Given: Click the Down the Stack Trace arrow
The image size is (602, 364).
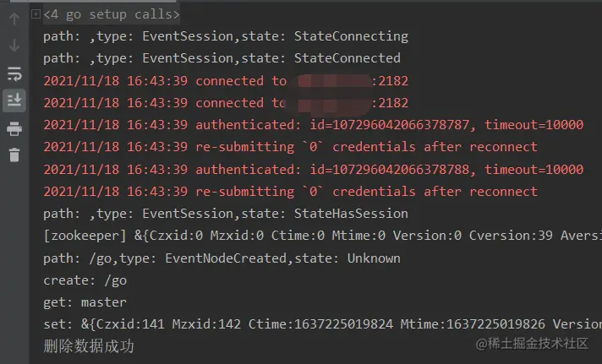Looking at the screenshot, I should click(14, 46).
